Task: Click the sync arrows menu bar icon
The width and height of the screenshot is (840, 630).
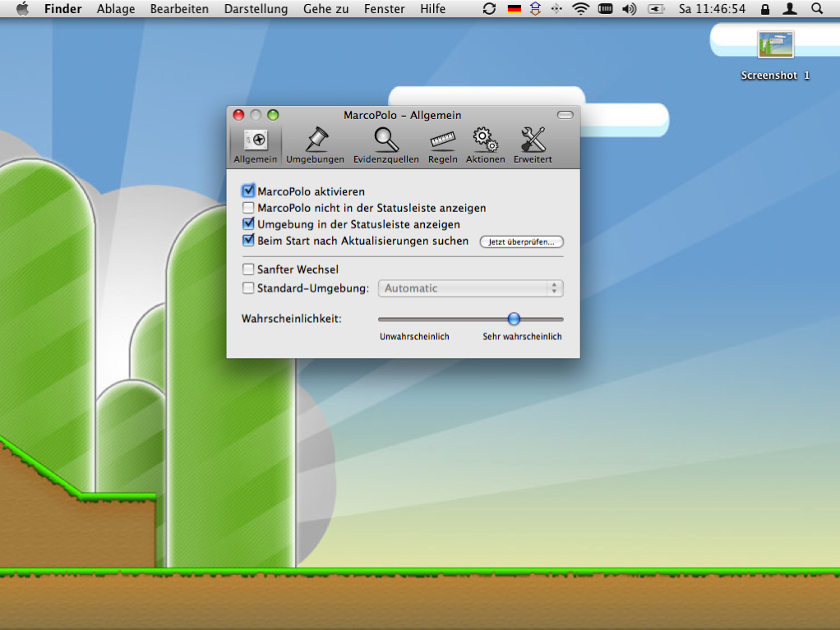Action: pyautogui.click(x=489, y=8)
